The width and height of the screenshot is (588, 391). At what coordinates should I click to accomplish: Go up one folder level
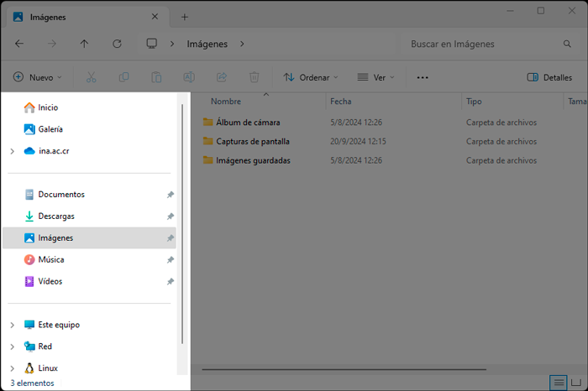click(84, 44)
